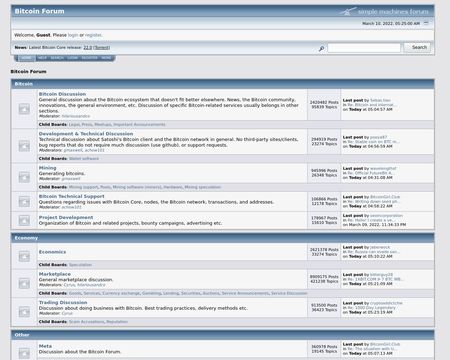The height and width of the screenshot is (360, 450).
Task: Click the Mining board status icon
Action: click(x=24, y=177)
